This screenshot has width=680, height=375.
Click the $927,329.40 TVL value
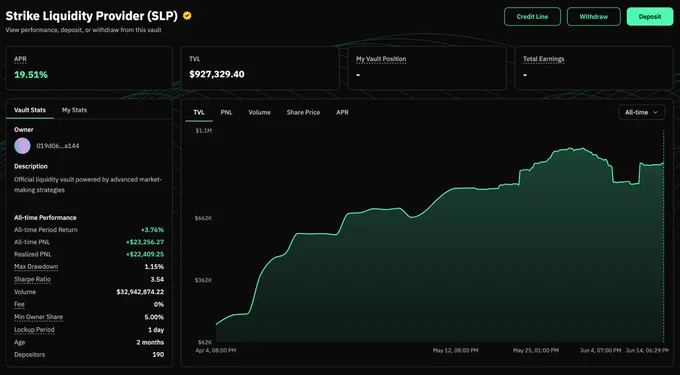(x=217, y=74)
